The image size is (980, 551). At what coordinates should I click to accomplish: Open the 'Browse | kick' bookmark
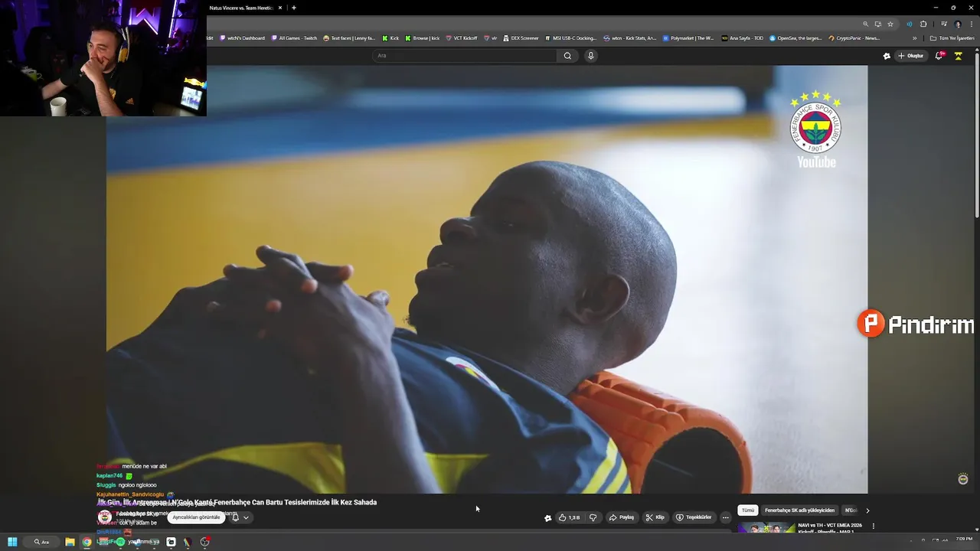[x=423, y=37]
